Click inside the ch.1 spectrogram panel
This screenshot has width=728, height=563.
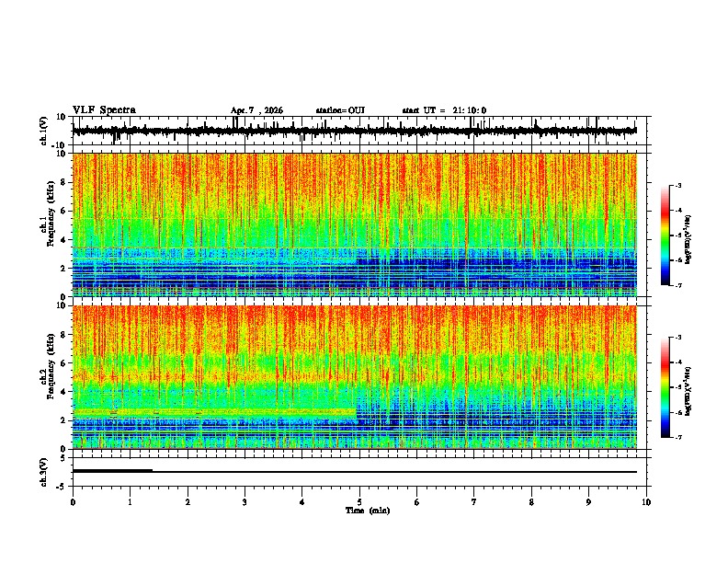[x=354, y=224]
